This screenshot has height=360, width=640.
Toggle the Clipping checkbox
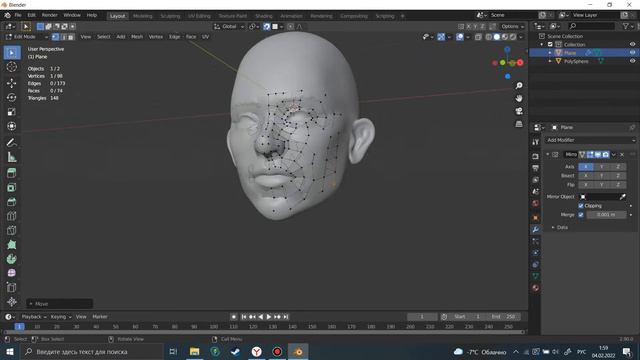(581, 206)
